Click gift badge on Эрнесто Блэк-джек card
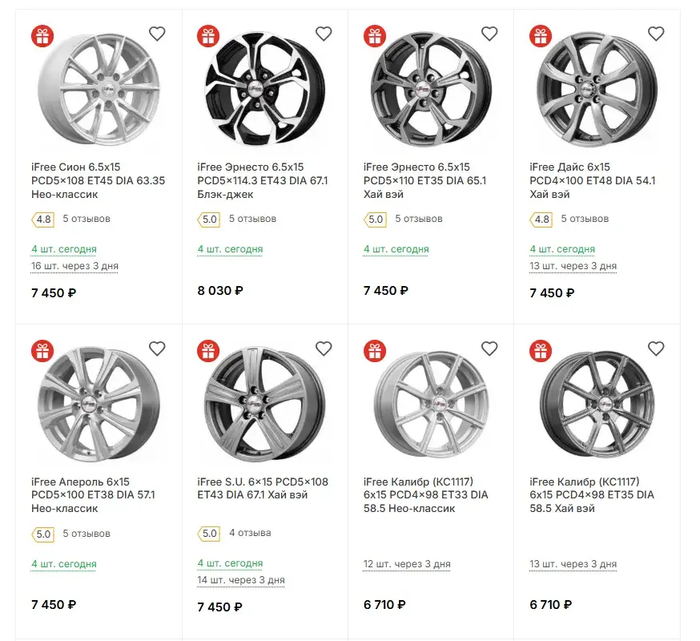Screen dimensions: 700x641 tap(208, 36)
